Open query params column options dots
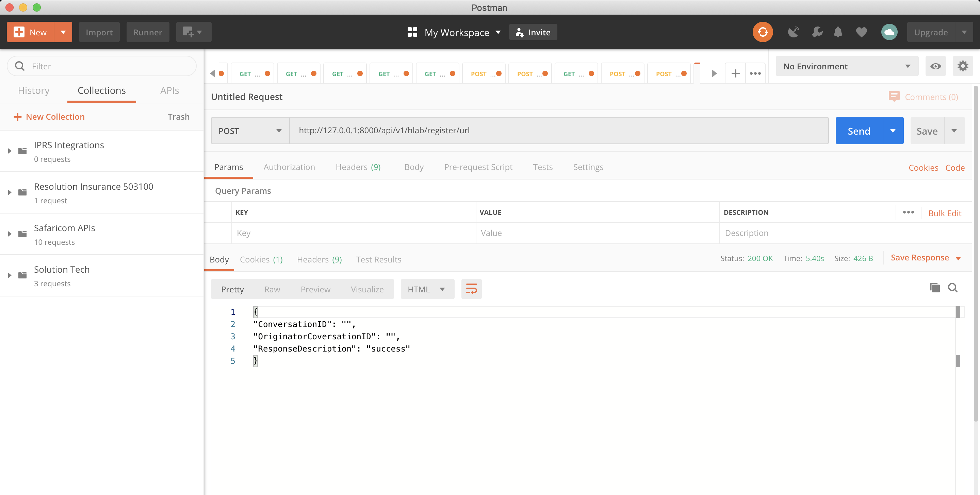 pos(908,212)
